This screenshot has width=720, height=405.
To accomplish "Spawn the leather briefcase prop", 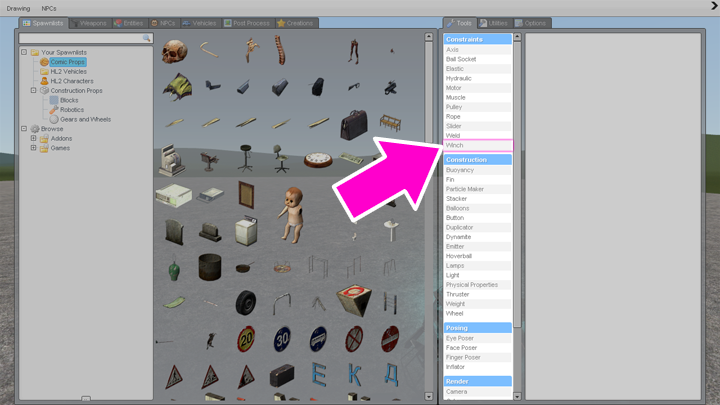I will [354, 124].
